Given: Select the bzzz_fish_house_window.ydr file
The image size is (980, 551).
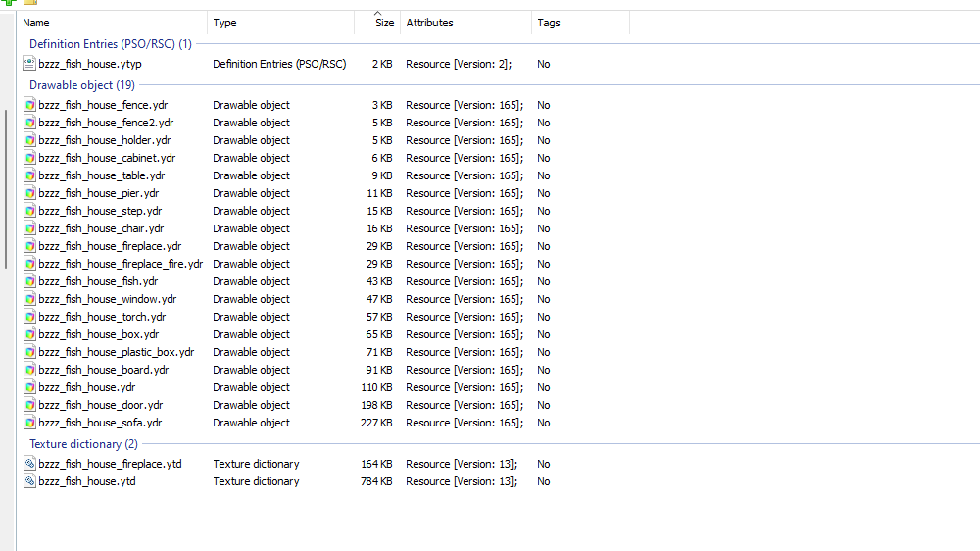Looking at the screenshot, I should pos(287,300).
